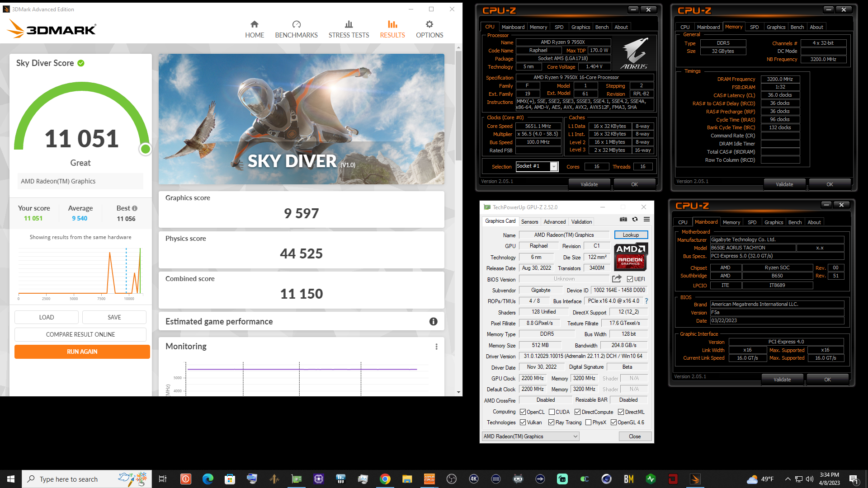
Task: Toggle the Vulkan checkbox in GPU-Z
Action: coord(523,422)
